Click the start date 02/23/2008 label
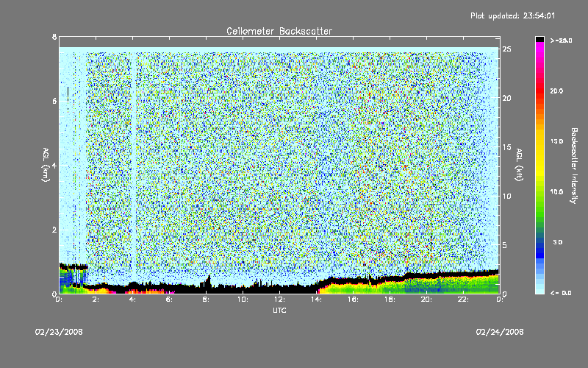588x368 pixels. (59, 332)
